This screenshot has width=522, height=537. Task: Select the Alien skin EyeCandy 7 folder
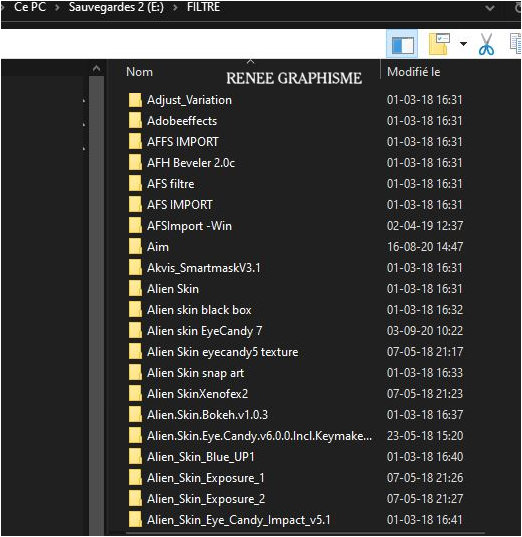(204, 331)
